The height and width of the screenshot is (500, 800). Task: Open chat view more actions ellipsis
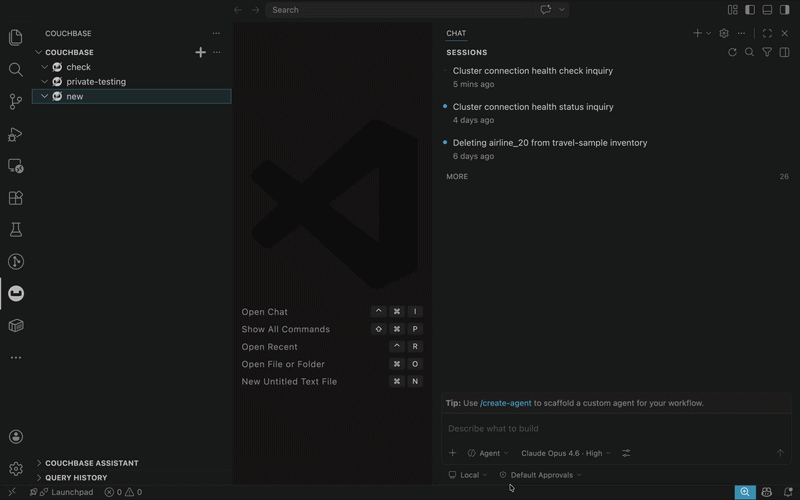click(x=741, y=33)
